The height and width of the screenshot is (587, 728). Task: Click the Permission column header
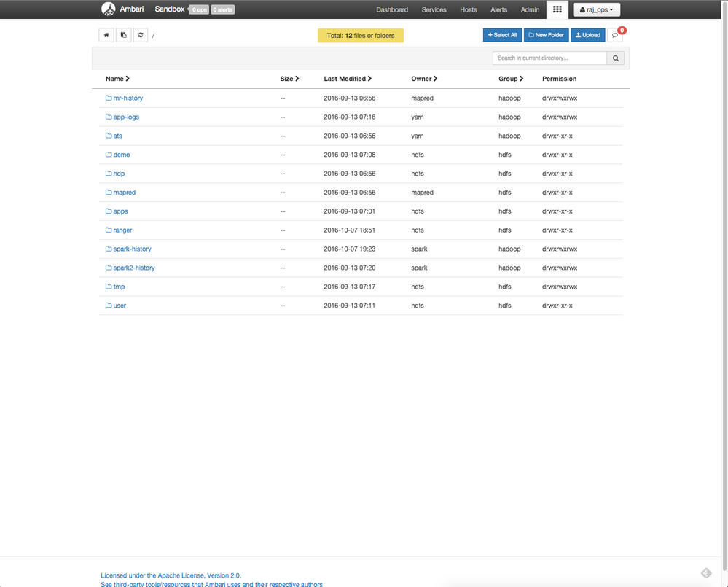(x=559, y=79)
